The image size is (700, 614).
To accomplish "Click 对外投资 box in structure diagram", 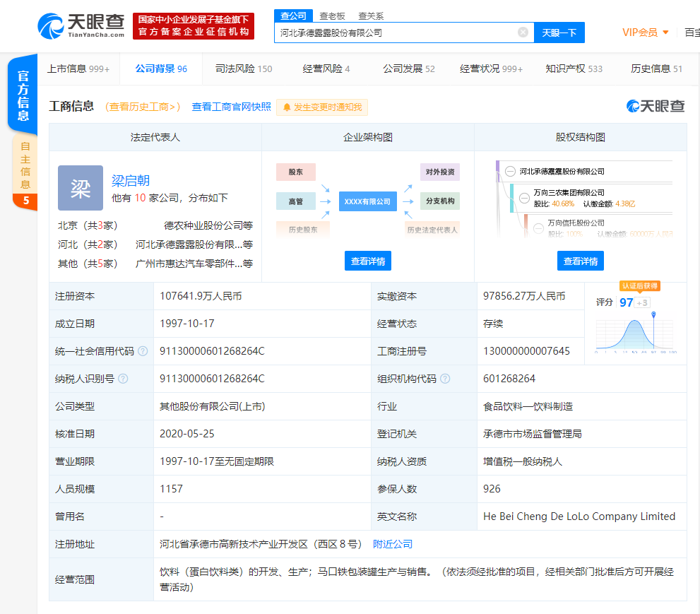I will (440, 172).
